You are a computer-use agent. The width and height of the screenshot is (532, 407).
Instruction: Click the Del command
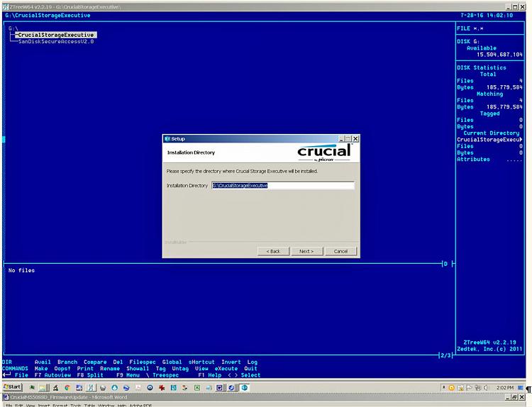[x=118, y=362]
